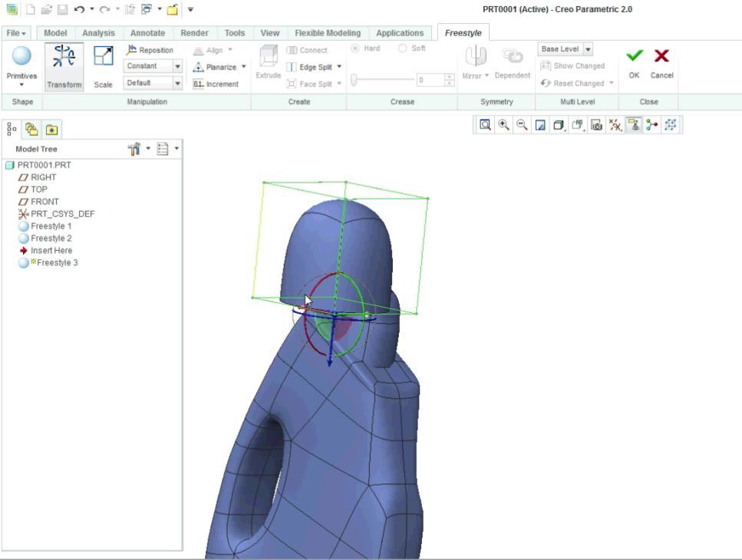
Task: Click the Dependent tool
Action: tap(513, 64)
